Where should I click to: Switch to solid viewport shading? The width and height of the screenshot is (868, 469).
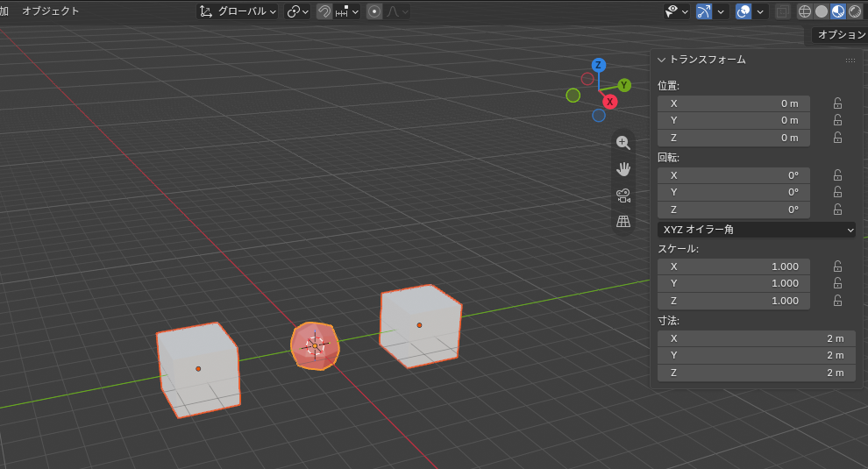coord(822,11)
